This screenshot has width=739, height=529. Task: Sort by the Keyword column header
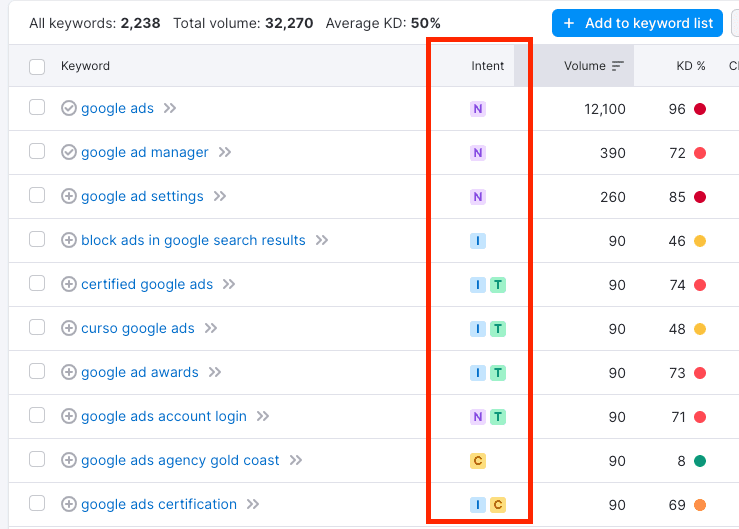point(85,66)
